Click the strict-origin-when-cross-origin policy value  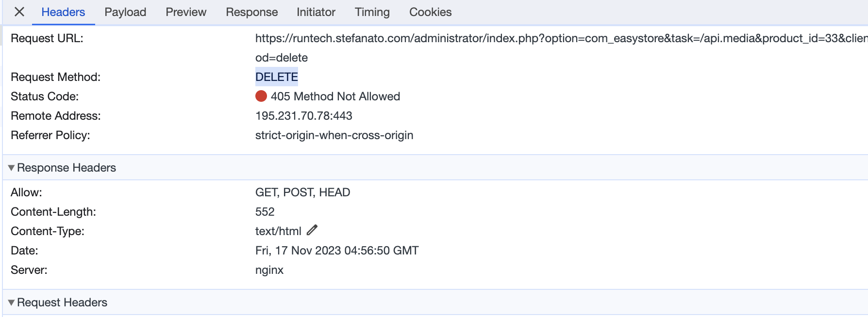click(334, 135)
